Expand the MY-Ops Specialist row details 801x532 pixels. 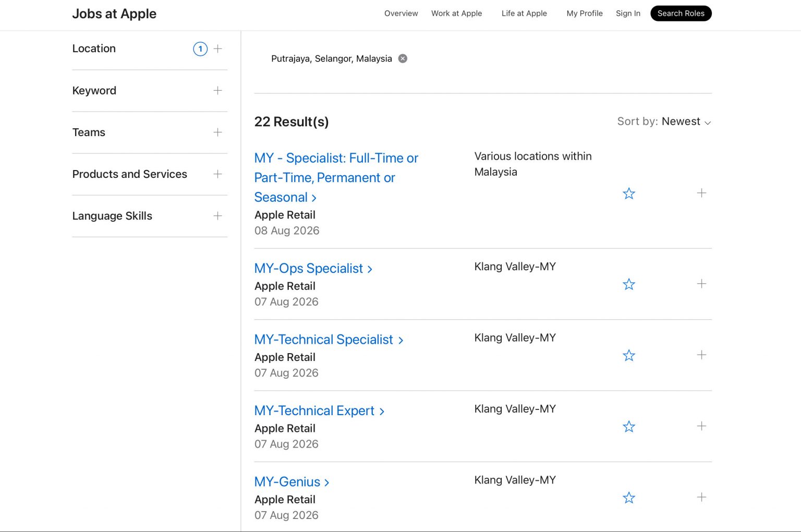tap(701, 284)
